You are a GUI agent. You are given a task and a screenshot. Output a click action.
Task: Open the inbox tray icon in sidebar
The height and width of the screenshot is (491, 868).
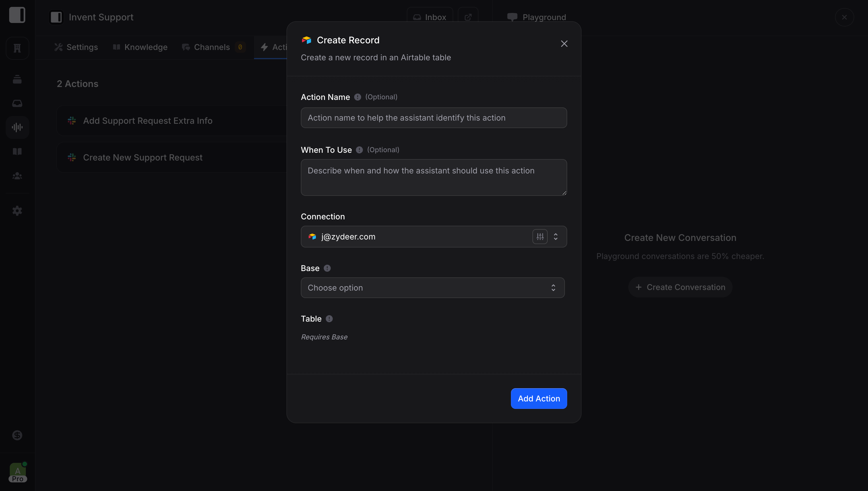[x=17, y=103]
